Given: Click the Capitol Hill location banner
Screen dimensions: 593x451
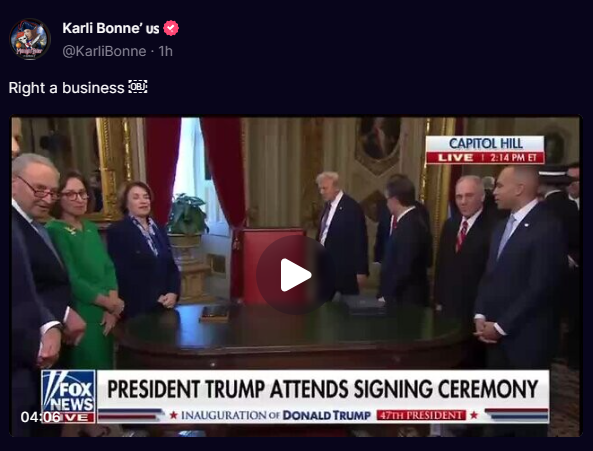Looking at the screenshot, I should [x=485, y=144].
